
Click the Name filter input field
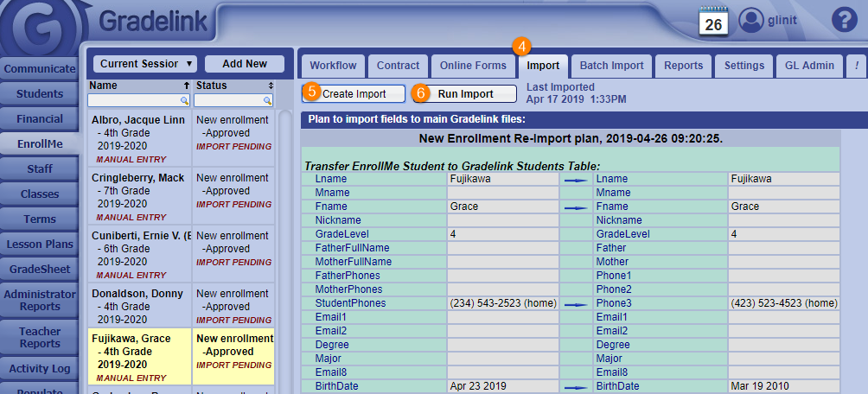coord(139,101)
